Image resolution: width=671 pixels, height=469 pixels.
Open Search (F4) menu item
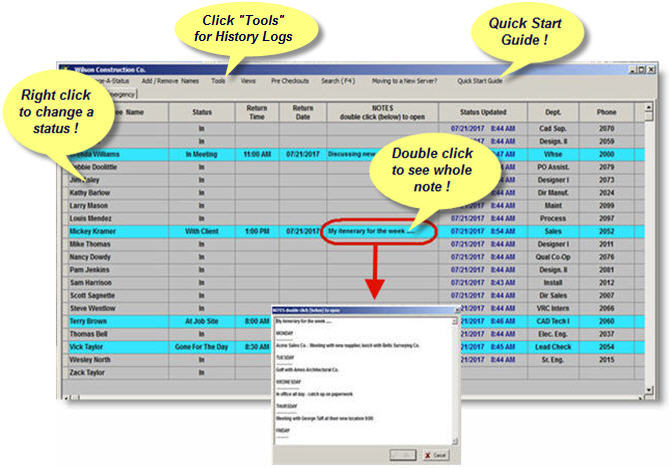342,80
